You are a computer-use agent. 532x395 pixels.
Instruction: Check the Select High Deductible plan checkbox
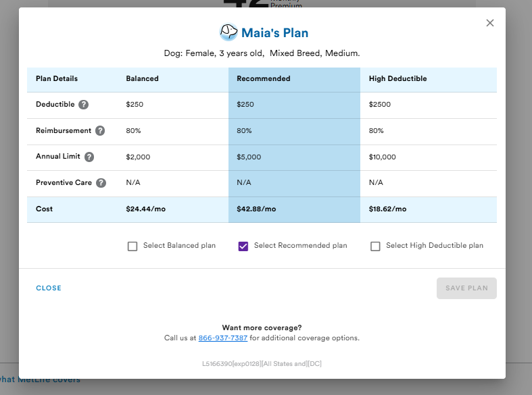tap(375, 246)
